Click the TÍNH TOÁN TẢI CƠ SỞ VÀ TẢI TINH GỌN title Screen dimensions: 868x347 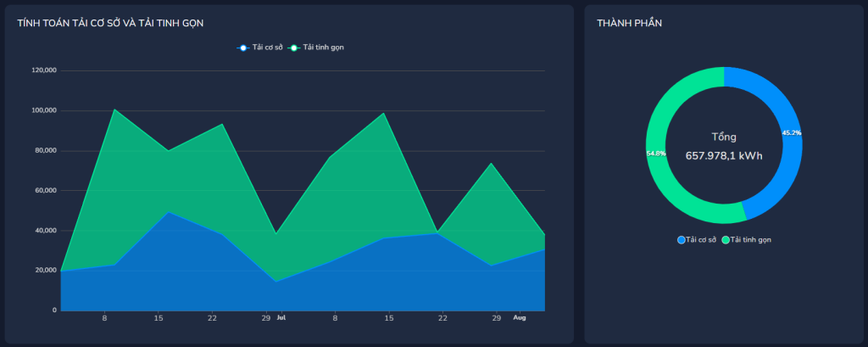click(110, 23)
